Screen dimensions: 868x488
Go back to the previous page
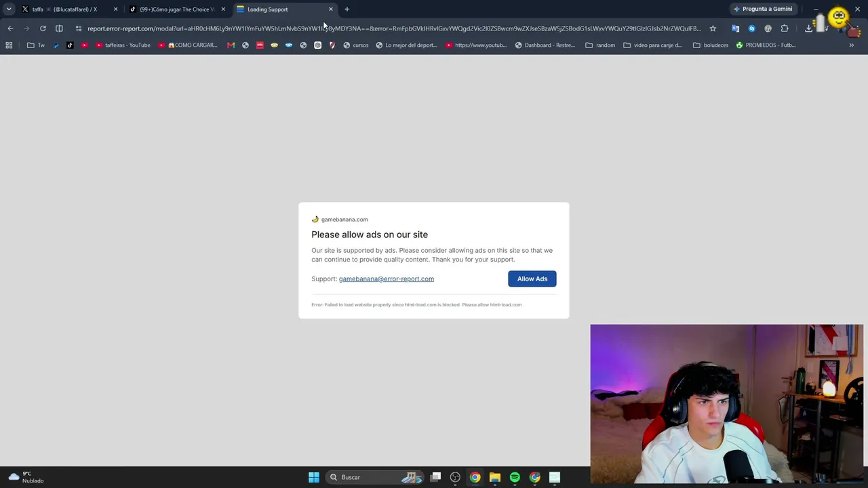(10, 28)
